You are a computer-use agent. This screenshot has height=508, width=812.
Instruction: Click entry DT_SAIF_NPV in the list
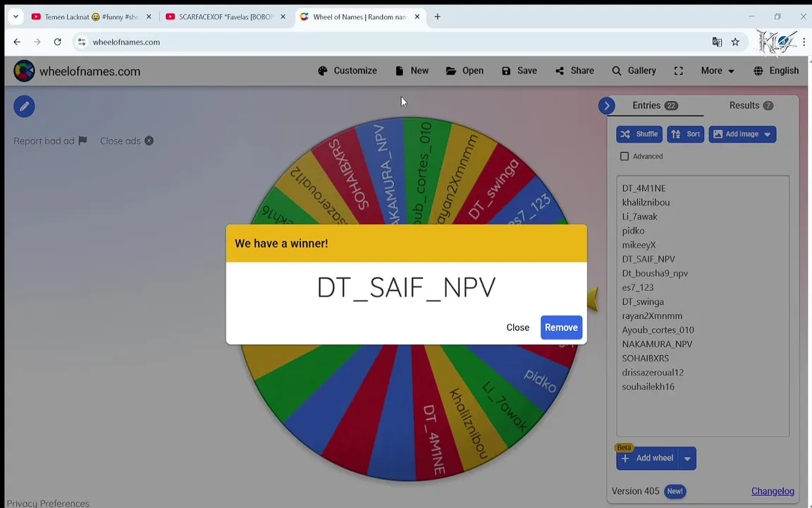[x=648, y=259]
